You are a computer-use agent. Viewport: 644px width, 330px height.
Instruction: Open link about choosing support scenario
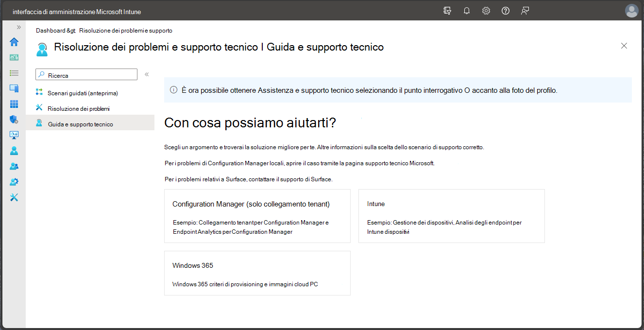(x=401, y=147)
